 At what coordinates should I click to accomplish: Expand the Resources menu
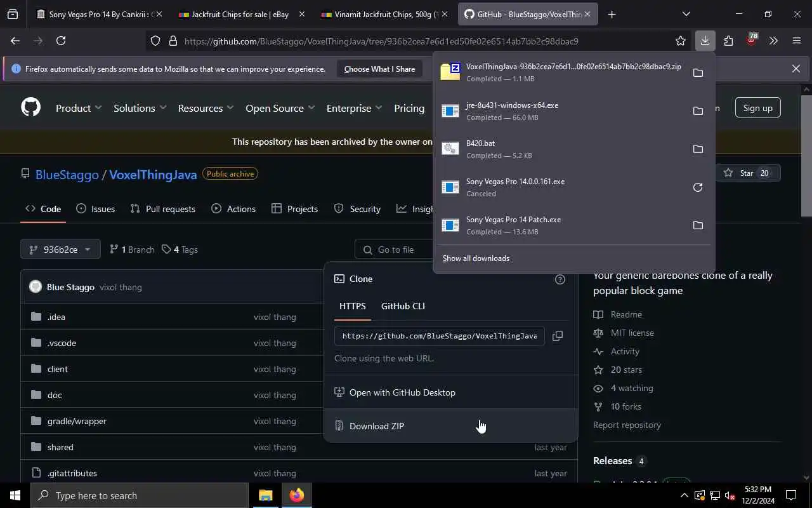[206, 108]
